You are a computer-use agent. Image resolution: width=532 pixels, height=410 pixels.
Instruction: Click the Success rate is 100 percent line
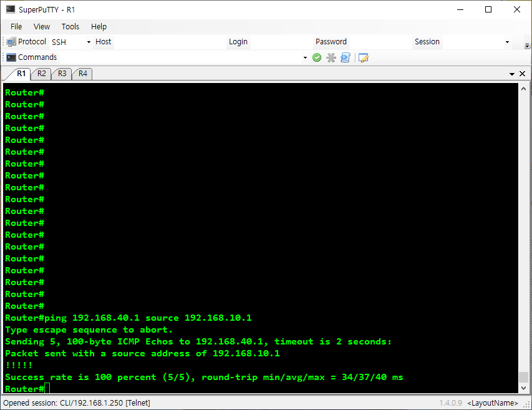tap(204, 378)
